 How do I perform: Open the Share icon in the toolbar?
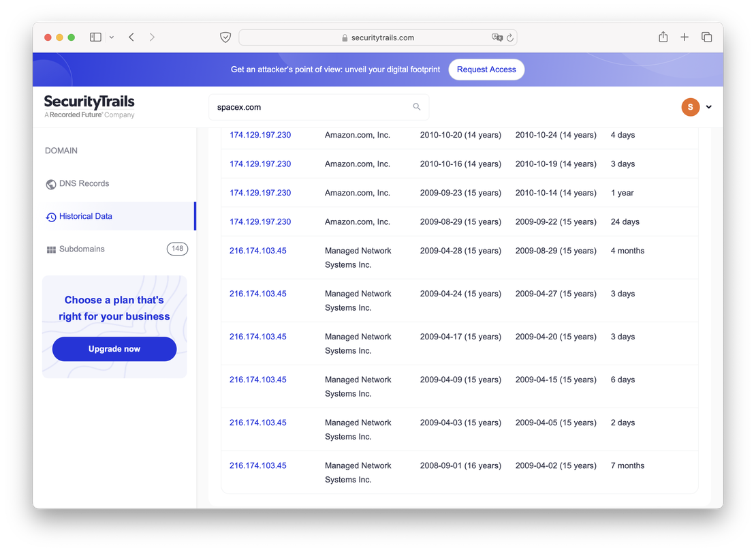[663, 37]
